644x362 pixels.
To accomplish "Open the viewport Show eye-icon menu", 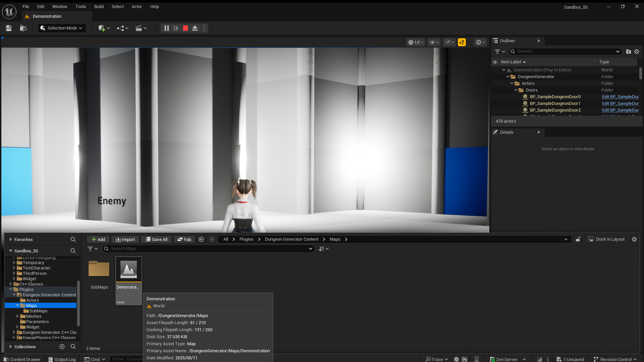I will [x=434, y=42].
